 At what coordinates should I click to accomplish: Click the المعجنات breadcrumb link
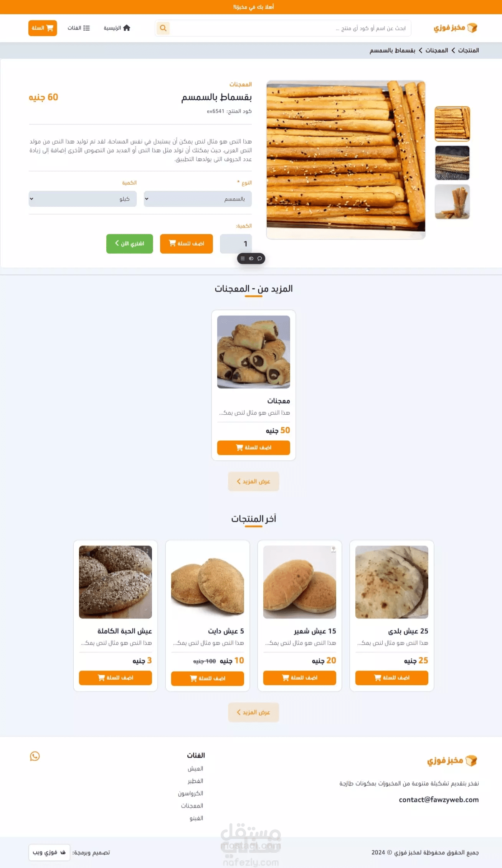point(437,50)
